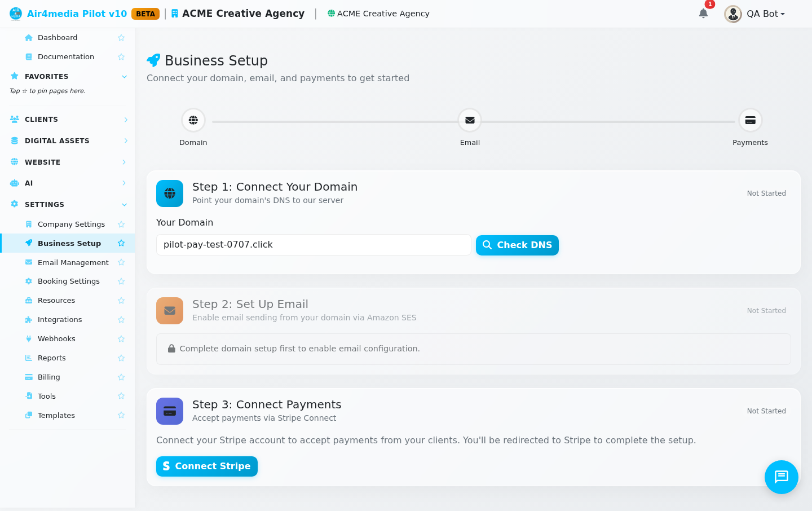Click the Air4media Pilot v10 link
The height and width of the screenshot is (511, 812).
tap(77, 14)
